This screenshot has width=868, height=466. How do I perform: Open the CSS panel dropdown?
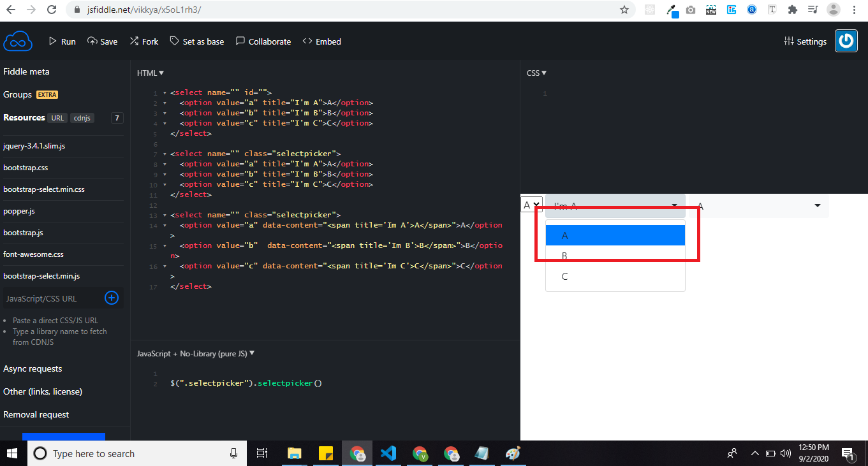tap(536, 73)
